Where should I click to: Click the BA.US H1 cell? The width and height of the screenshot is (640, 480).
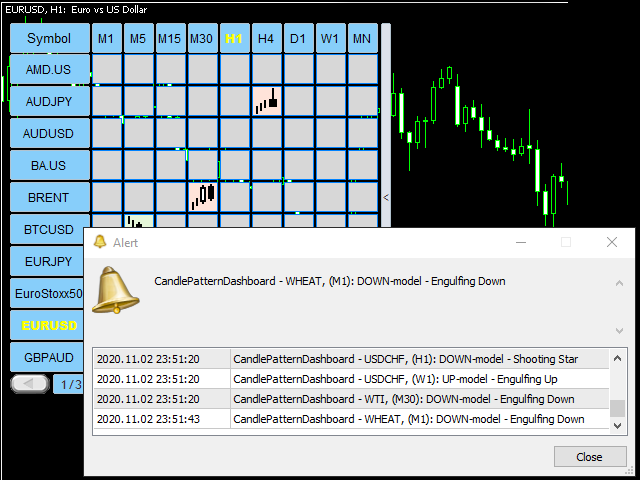(235, 165)
